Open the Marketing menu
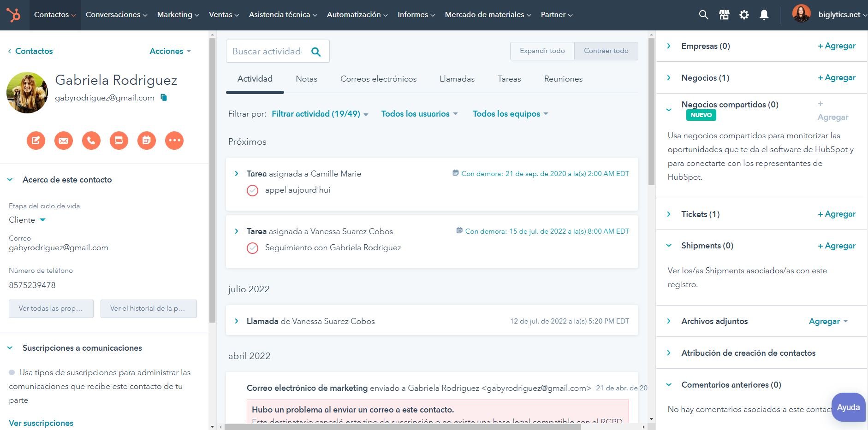This screenshot has height=430, width=868. (x=178, y=15)
